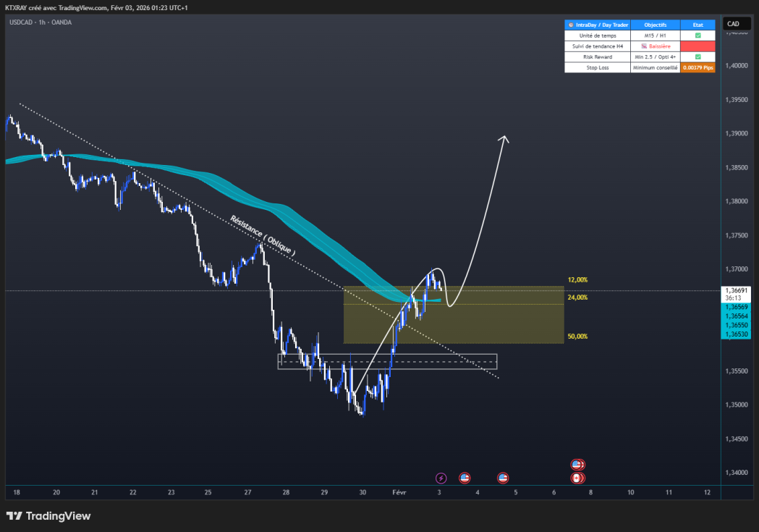The width and height of the screenshot is (759, 532).
Task: Select the purple lightning event icon on timeline
Action: click(441, 478)
